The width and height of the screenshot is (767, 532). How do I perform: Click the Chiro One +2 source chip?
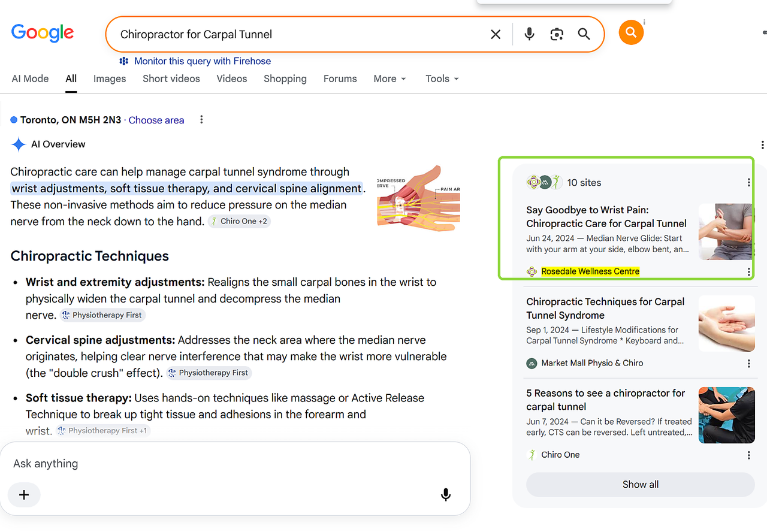point(239,221)
